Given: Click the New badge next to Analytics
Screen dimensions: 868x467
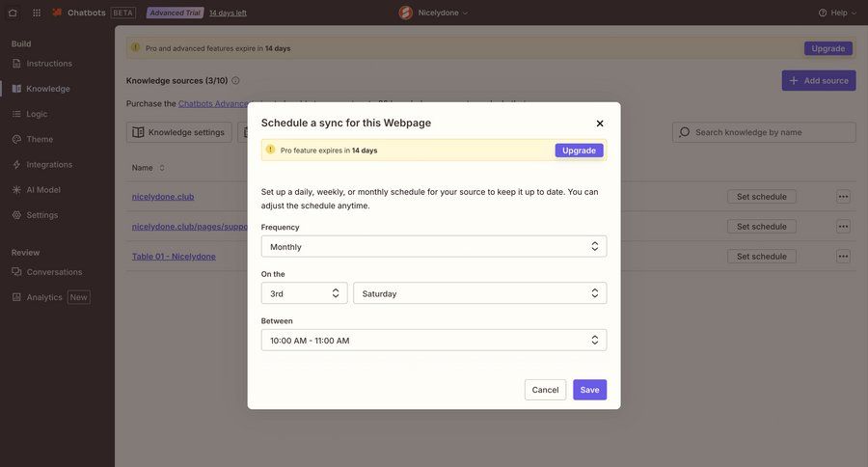Looking at the screenshot, I should (x=79, y=297).
